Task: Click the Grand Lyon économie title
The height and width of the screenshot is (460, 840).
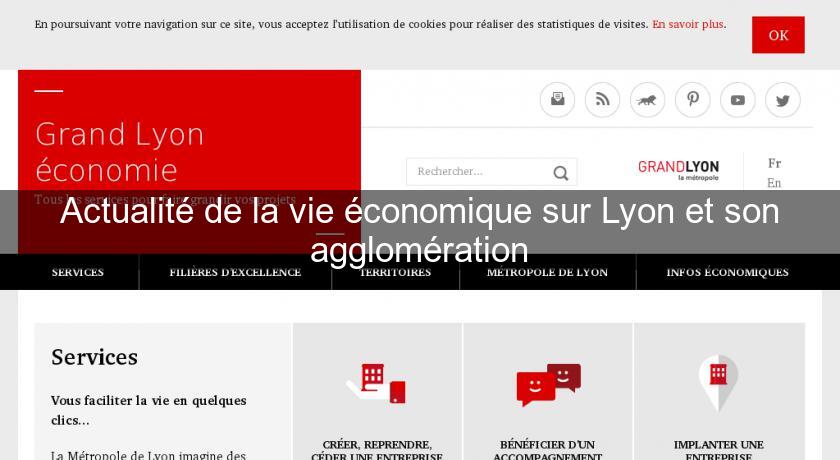Action: (120, 152)
